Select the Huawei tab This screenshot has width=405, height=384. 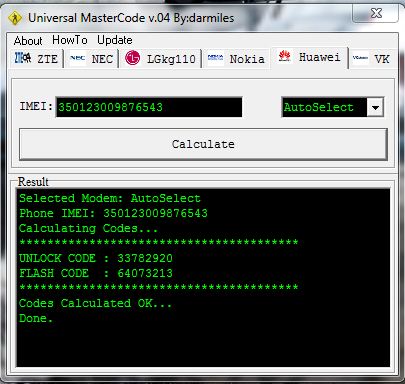click(309, 57)
